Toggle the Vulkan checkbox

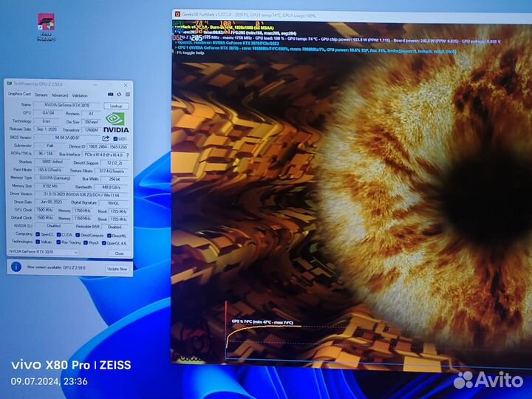38,242
